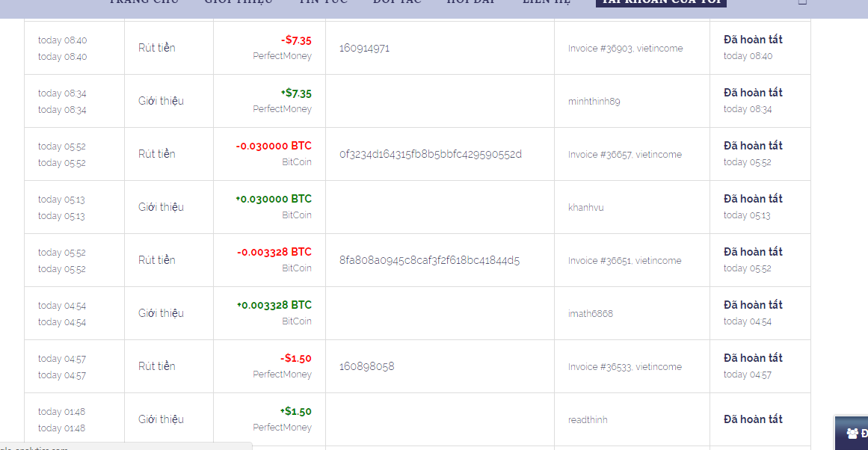Click the -$7.35 withdrawal amount
The image size is (868, 450).
pyautogui.click(x=296, y=40)
